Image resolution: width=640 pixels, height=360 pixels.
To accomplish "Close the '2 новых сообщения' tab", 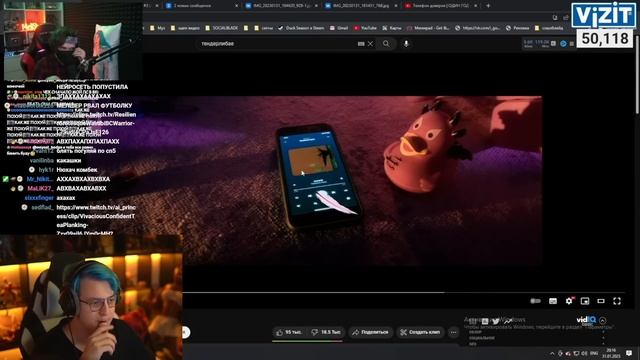I will pyautogui.click(x=236, y=6).
